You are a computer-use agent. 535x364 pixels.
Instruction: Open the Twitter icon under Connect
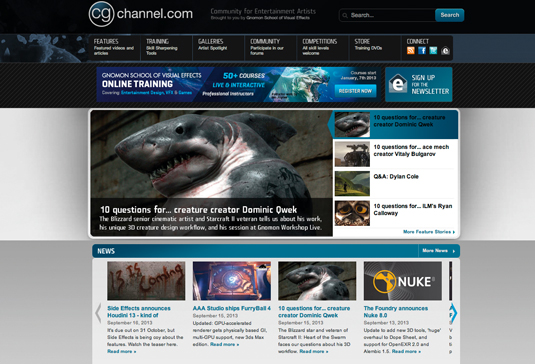(433, 50)
